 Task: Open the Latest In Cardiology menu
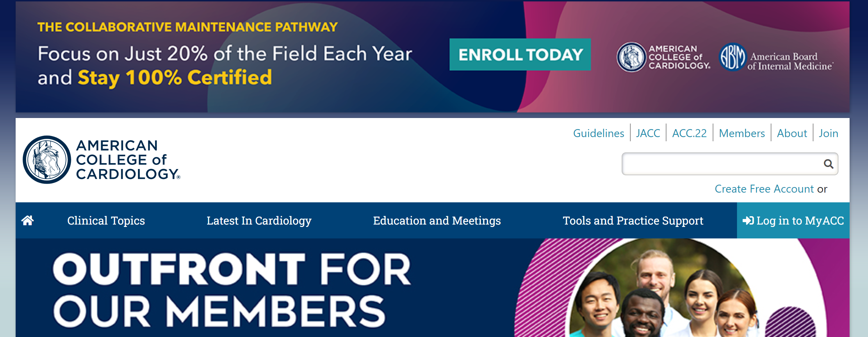[259, 221]
